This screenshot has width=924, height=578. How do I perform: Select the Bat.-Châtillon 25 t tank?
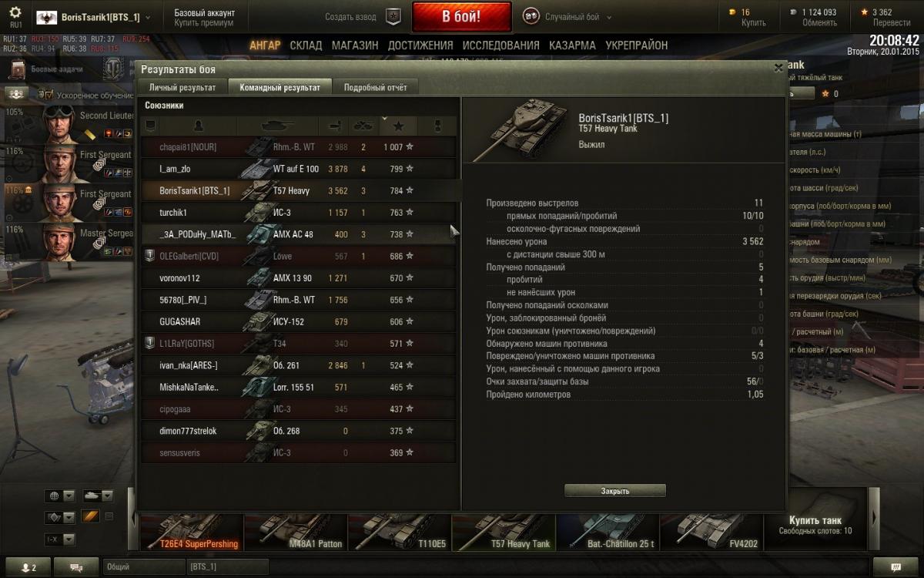608,532
